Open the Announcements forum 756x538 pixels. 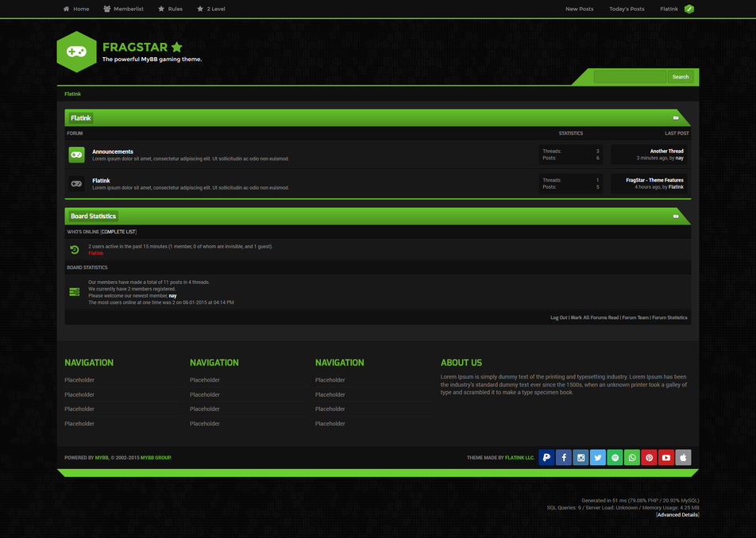tap(113, 152)
